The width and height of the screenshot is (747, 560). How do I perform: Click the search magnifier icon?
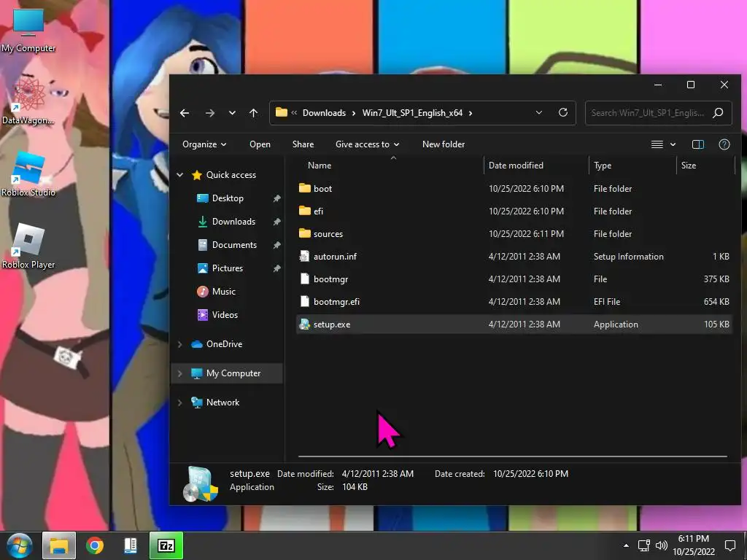coord(718,113)
